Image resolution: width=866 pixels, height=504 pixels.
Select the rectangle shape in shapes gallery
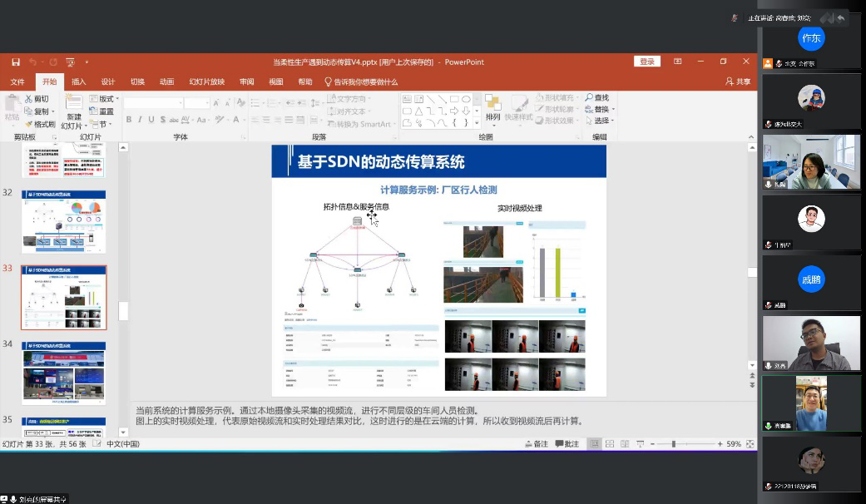tap(454, 99)
